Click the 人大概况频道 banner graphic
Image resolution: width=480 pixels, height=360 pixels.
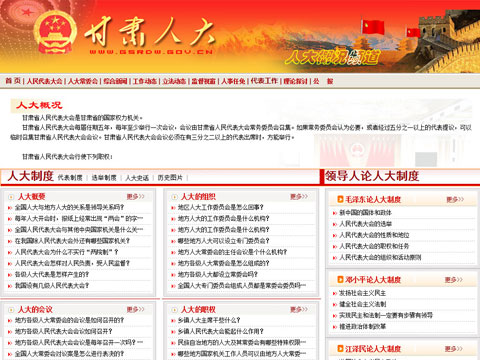[x=332, y=56]
